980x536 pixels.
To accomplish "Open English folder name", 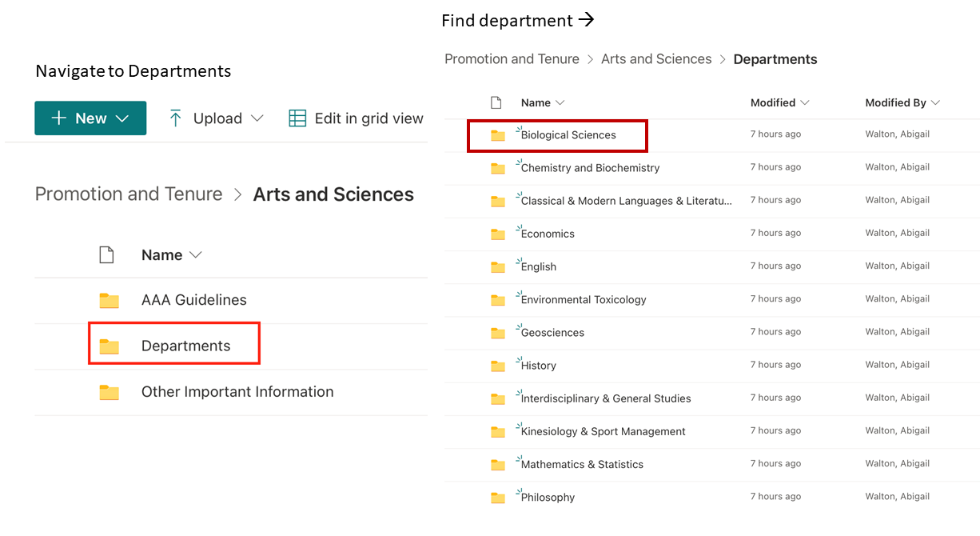I will 539,267.
